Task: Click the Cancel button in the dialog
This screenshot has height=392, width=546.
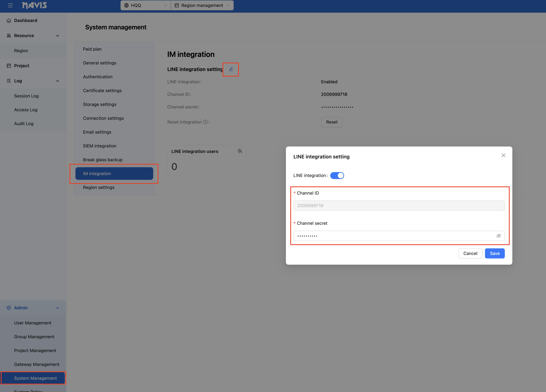Action: pyautogui.click(x=470, y=253)
